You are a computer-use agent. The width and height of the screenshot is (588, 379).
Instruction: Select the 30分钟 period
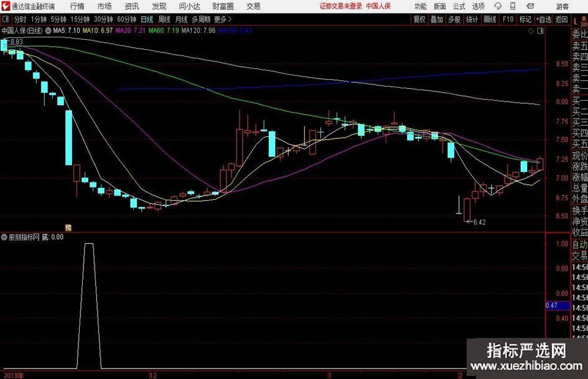[103, 19]
